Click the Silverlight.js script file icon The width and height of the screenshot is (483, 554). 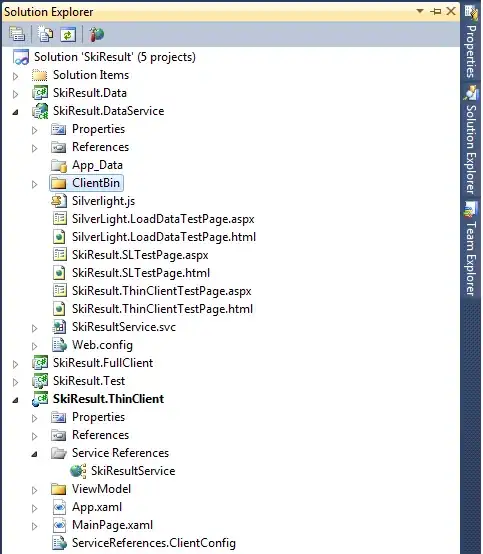[x=59, y=201]
